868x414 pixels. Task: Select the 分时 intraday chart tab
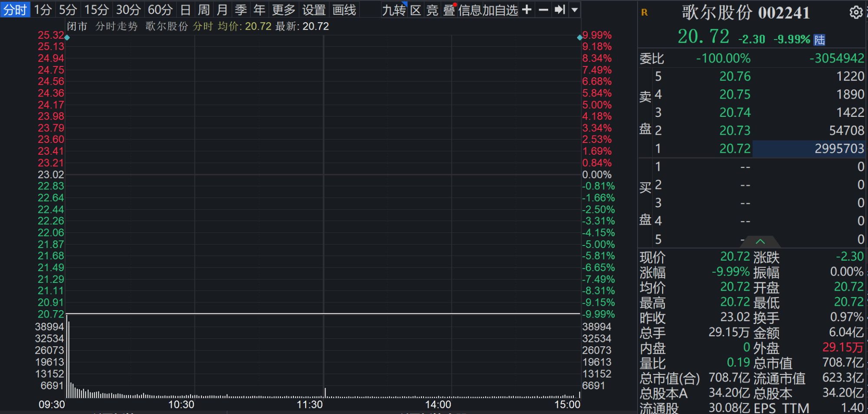pyautogui.click(x=15, y=10)
